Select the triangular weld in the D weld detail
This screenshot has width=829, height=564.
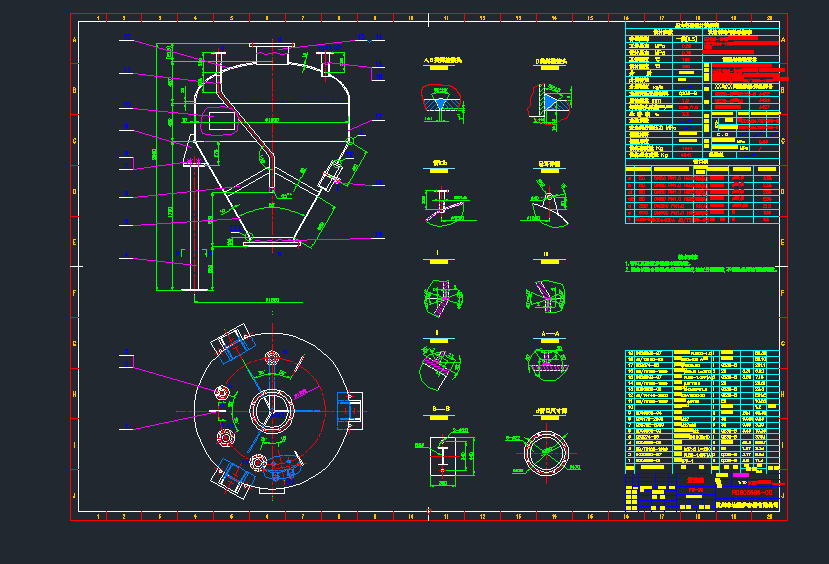coord(549,100)
